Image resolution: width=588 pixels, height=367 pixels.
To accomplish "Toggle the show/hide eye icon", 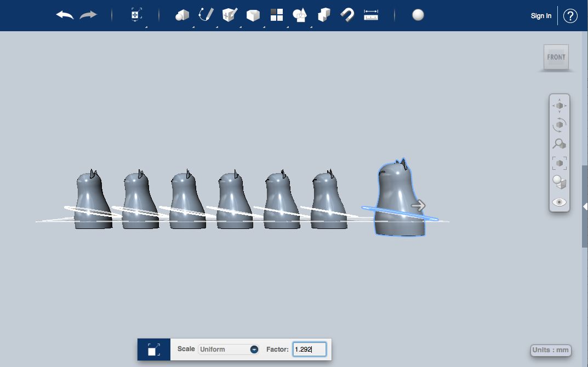I will point(560,202).
